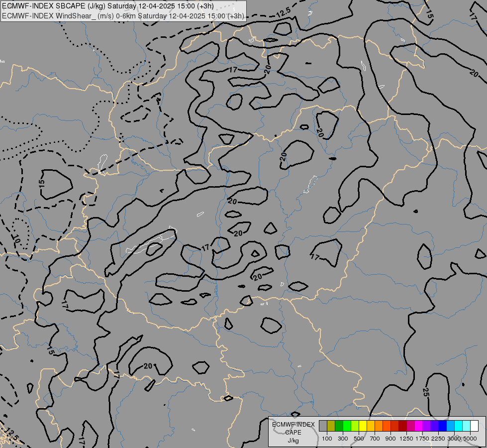
Task: Choose the white swatch at legend end
Action: [475, 426]
